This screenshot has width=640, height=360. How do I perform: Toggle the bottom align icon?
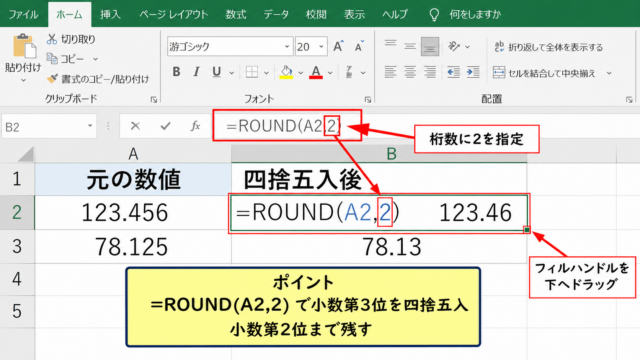pos(430,46)
